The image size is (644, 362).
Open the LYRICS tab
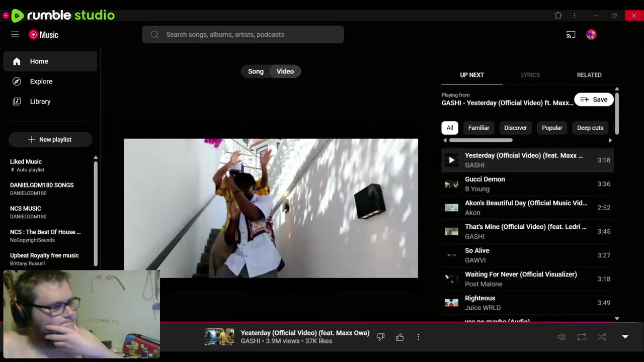click(530, 75)
